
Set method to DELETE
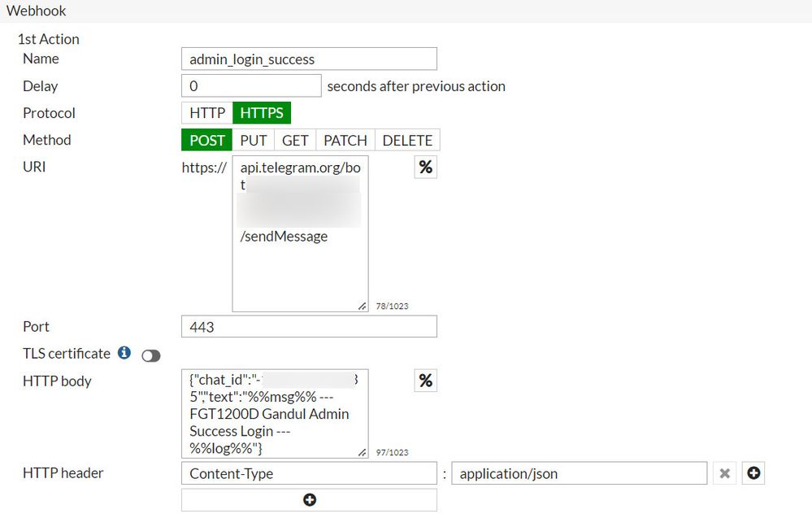(x=407, y=140)
